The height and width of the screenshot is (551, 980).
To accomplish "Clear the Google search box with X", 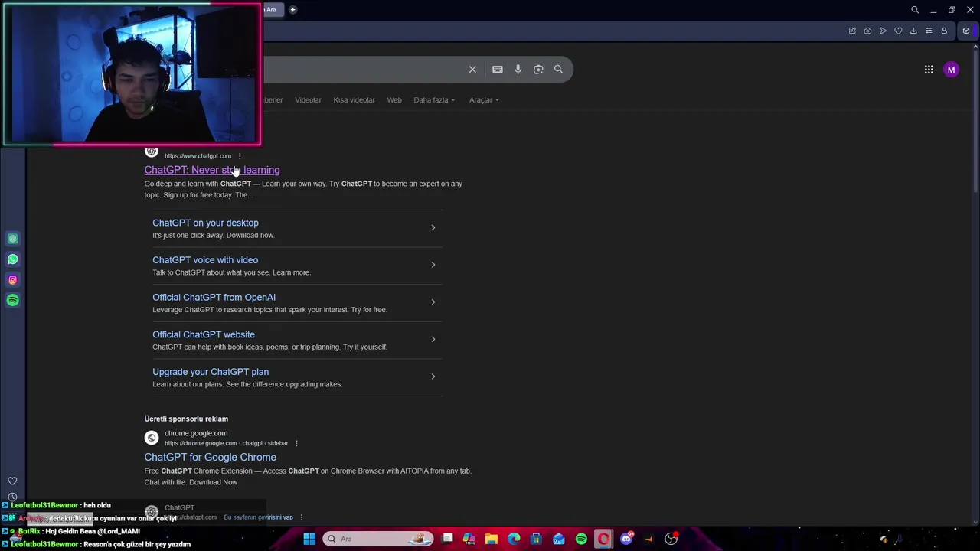I will [472, 70].
